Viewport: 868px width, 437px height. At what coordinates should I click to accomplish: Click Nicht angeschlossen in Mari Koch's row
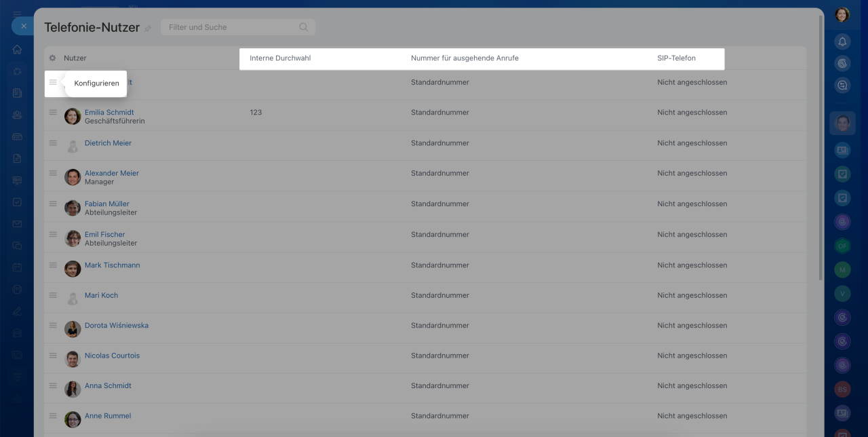(x=692, y=295)
